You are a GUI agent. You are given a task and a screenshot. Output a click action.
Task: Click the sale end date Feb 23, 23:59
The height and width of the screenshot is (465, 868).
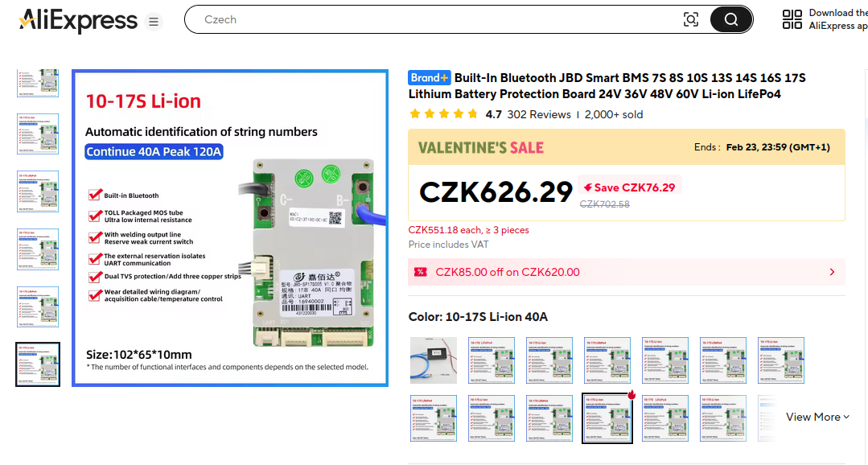pos(778,147)
